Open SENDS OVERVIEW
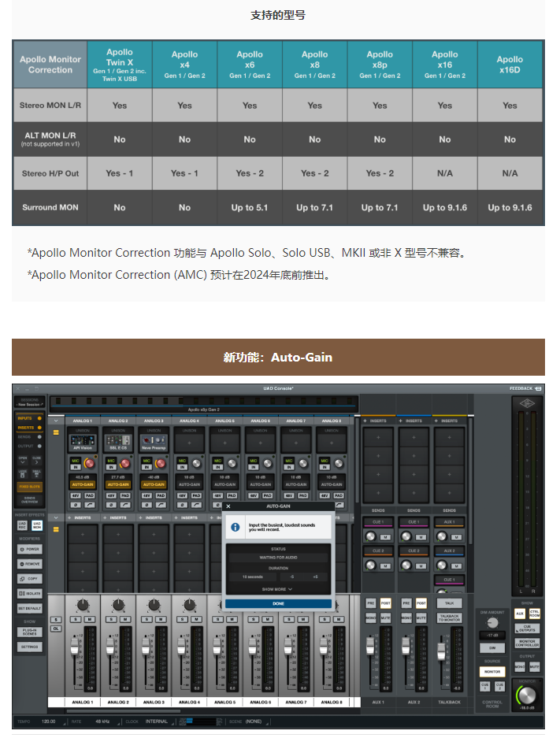 30,500
